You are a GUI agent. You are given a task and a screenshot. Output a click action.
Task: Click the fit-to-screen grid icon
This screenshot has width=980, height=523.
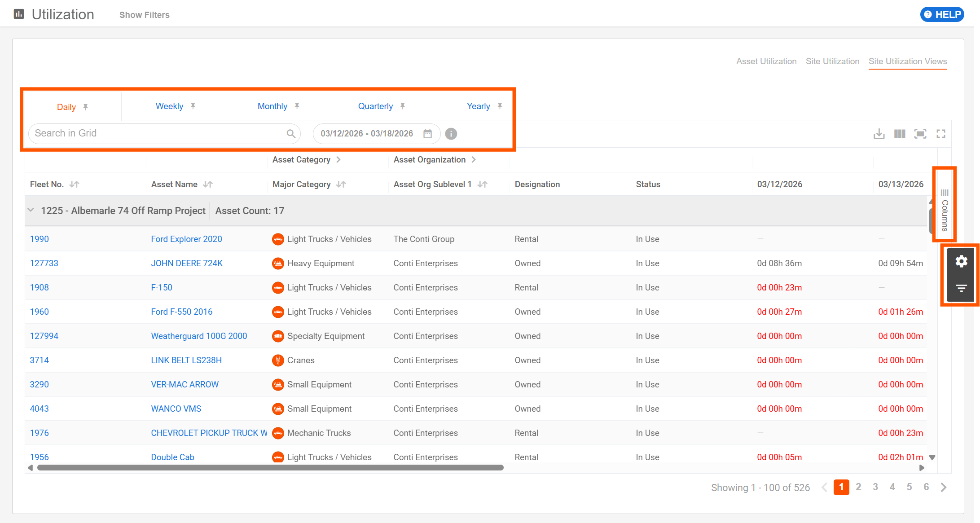pyautogui.click(x=920, y=134)
